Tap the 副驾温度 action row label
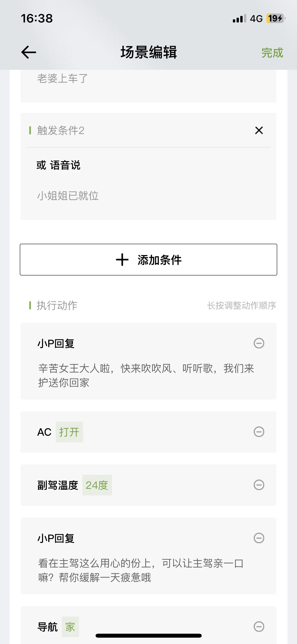The image size is (297, 644). 58,485
